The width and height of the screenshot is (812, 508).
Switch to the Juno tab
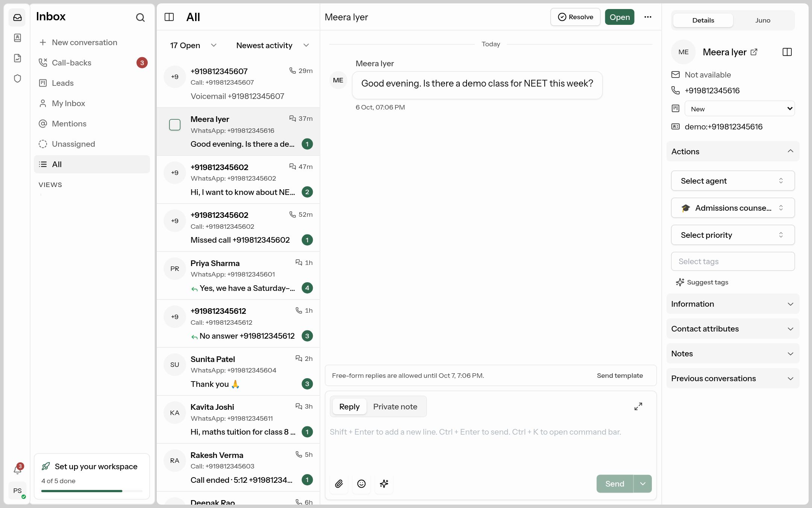point(763,20)
